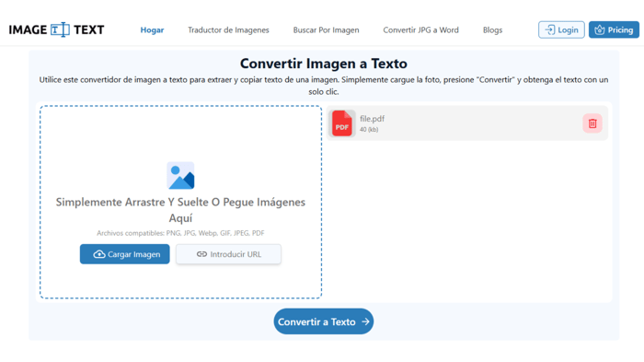Click the Archivos compatibles format list text
644x362 pixels.
coord(180,233)
